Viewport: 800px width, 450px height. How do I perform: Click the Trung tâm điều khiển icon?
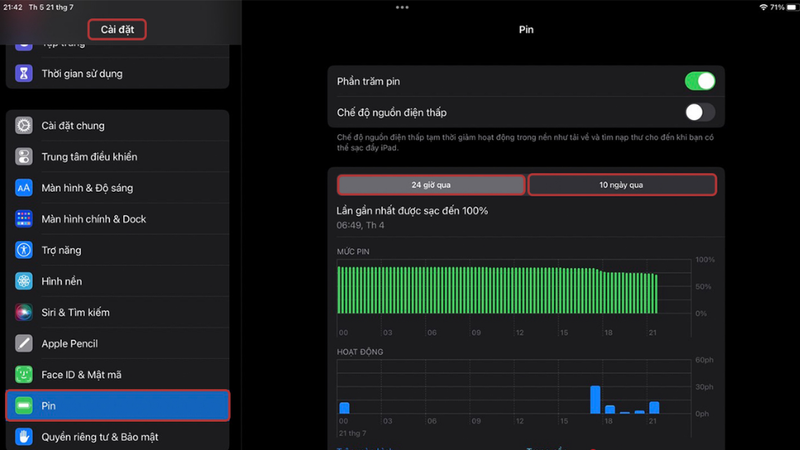click(x=23, y=157)
